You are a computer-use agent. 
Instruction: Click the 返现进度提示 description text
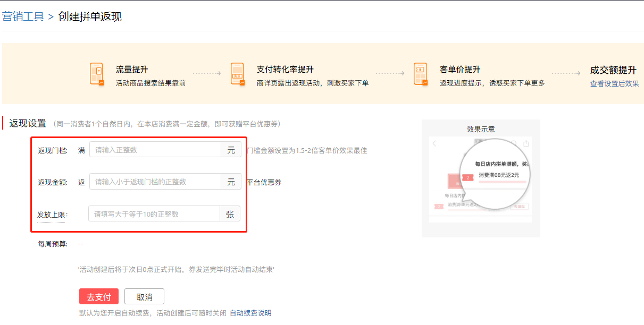492,83
